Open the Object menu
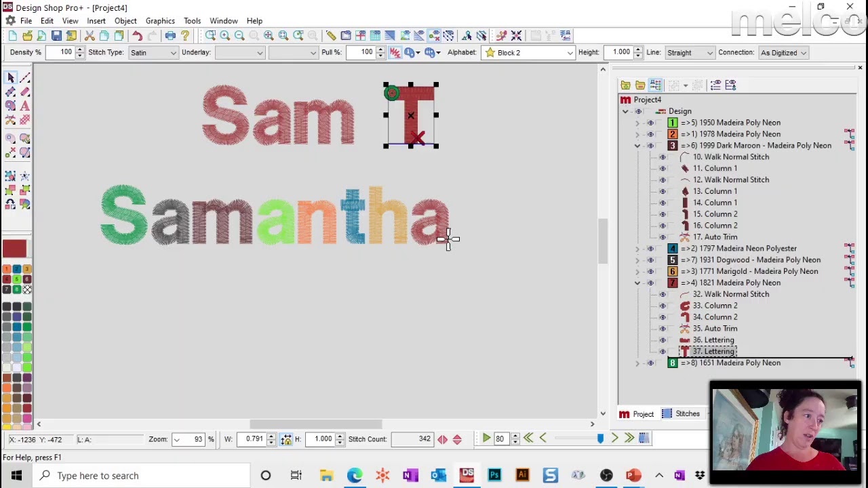Image resolution: width=868 pixels, height=488 pixels. [125, 21]
